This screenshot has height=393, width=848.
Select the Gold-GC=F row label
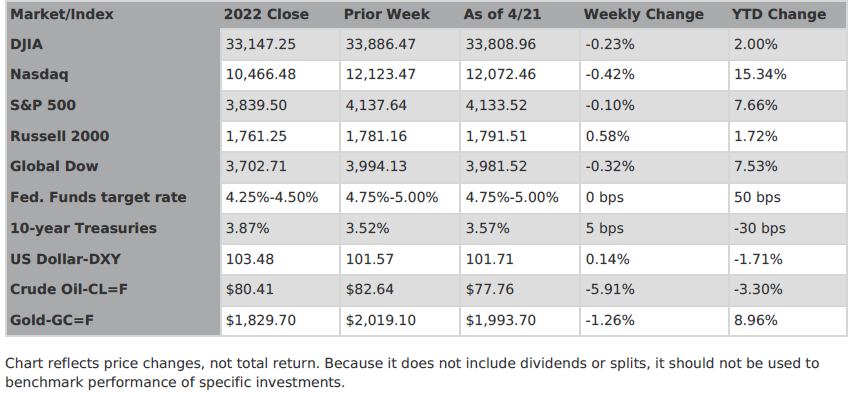point(52,321)
